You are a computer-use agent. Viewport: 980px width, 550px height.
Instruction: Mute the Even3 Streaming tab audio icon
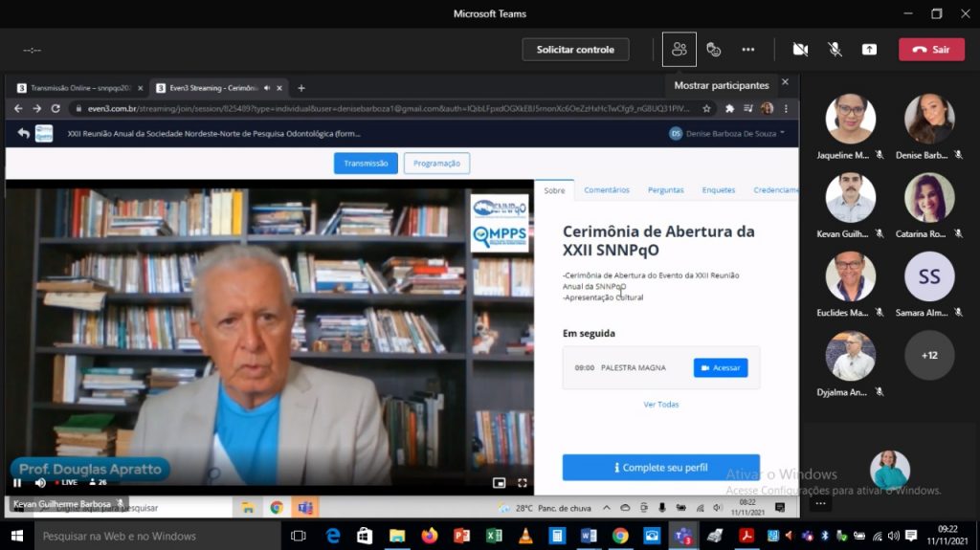267,88
